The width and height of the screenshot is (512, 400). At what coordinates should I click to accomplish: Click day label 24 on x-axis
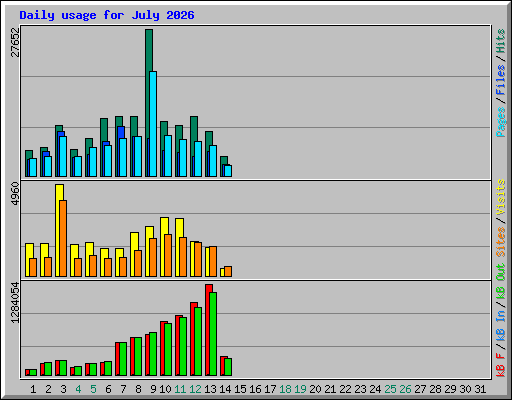[x=375, y=389]
